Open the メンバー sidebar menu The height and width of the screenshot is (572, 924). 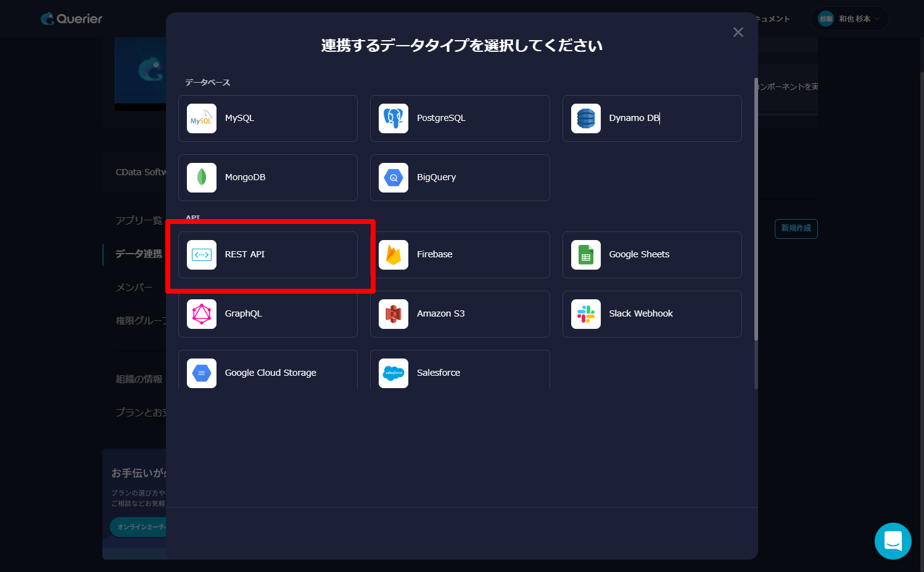coord(134,287)
